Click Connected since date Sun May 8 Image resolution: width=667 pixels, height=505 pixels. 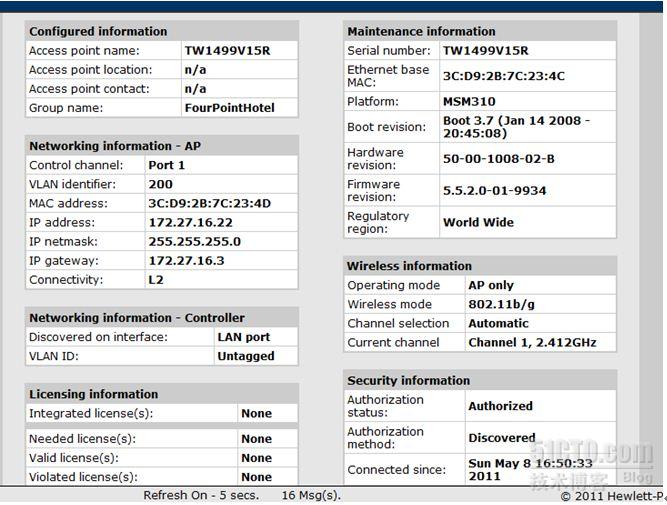(x=530, y=470)
